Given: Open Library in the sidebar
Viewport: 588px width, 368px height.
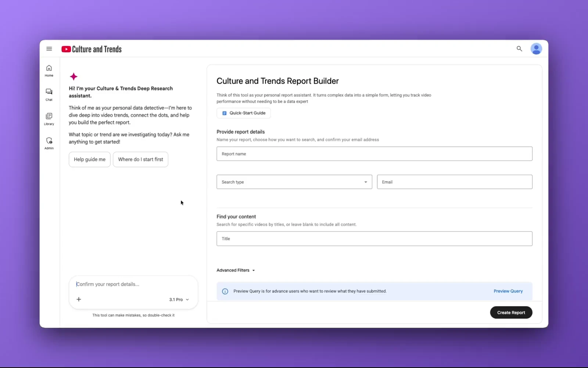Looking at the screenshot, I should tap(49, 119).
